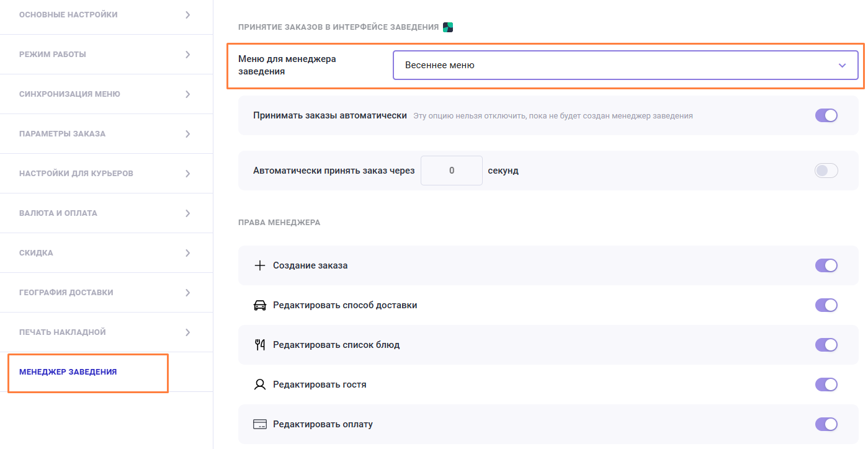
Task: Click the green badge icon near section header
Action: pyautogui.click(x=448, y=27)
